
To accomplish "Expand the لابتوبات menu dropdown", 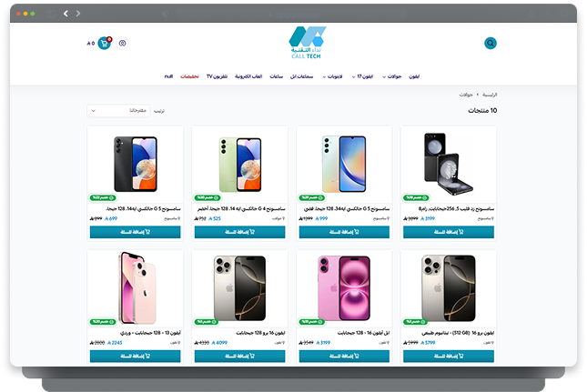I will click(332, 76).
